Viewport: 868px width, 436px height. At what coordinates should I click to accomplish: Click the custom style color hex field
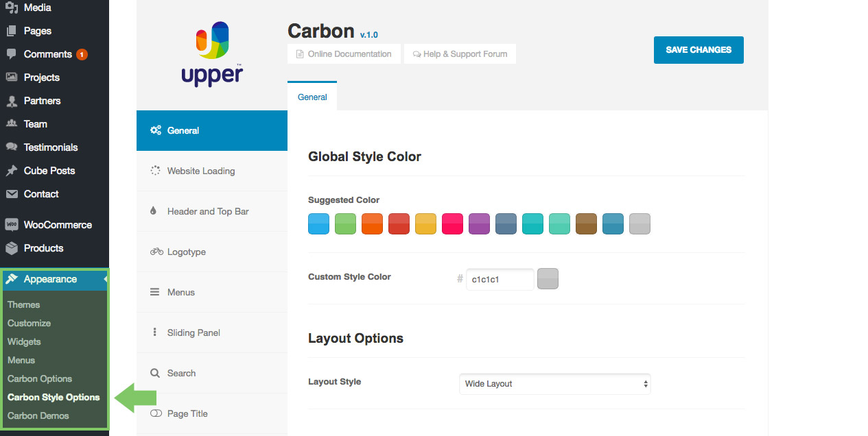(500, 280)
